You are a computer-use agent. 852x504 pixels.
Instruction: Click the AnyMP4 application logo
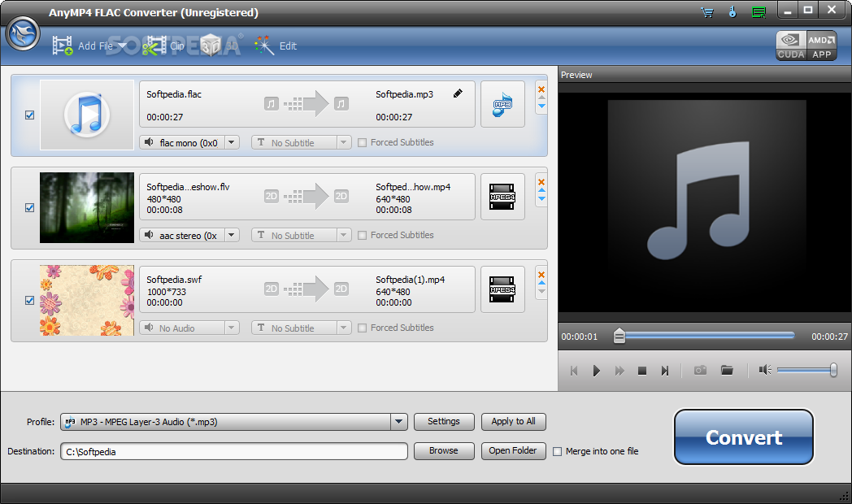[23, 33]
